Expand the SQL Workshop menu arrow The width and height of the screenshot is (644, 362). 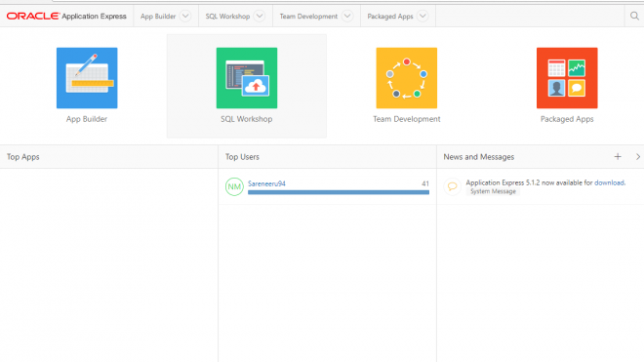click(260, 16)
